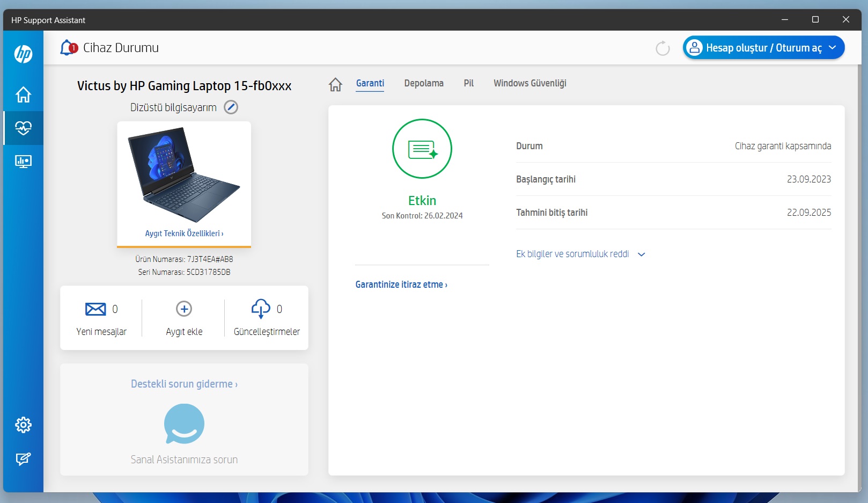This screenshot has height=503, width=868.
Task: Expand Ek bilgiler ve sorumluluk reddi
Action: 580,254
